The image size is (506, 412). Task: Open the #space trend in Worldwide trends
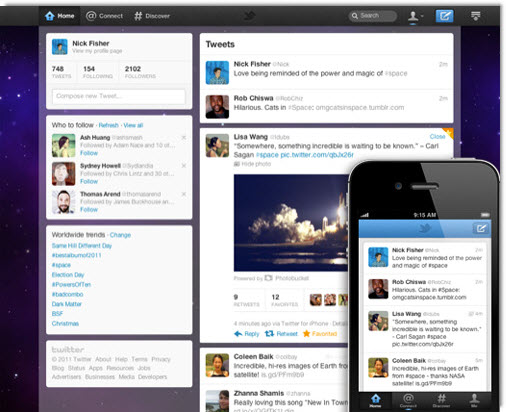(61, 265)
